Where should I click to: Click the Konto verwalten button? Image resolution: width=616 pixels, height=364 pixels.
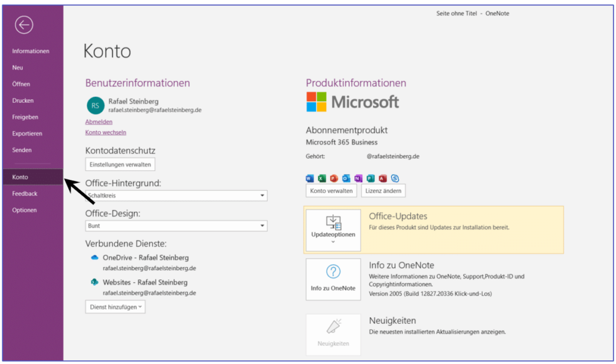[x=331, y=191]
